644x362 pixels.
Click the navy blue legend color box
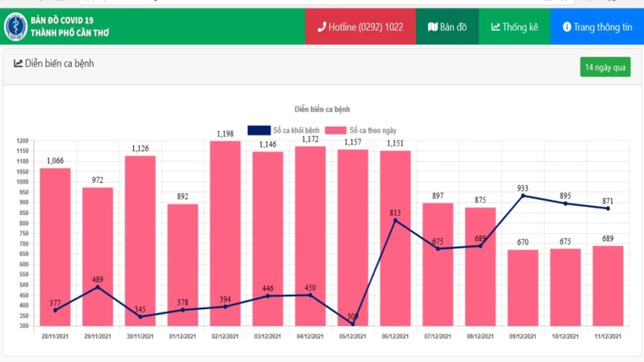(x=259, y=130)
